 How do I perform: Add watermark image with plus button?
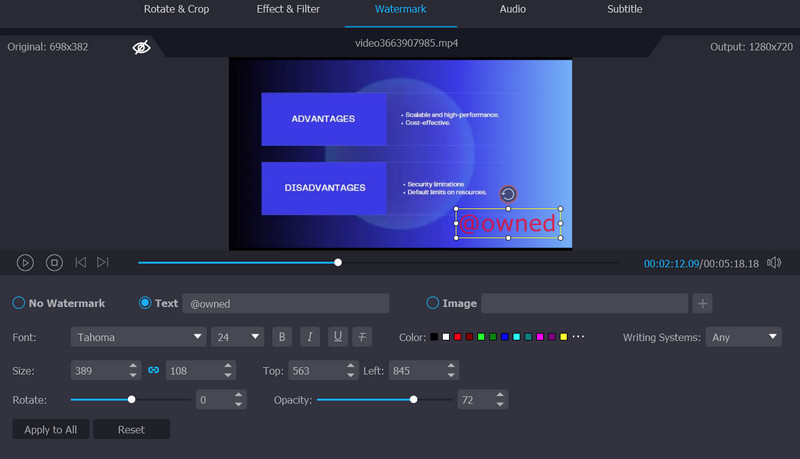[x=702, y=303]
